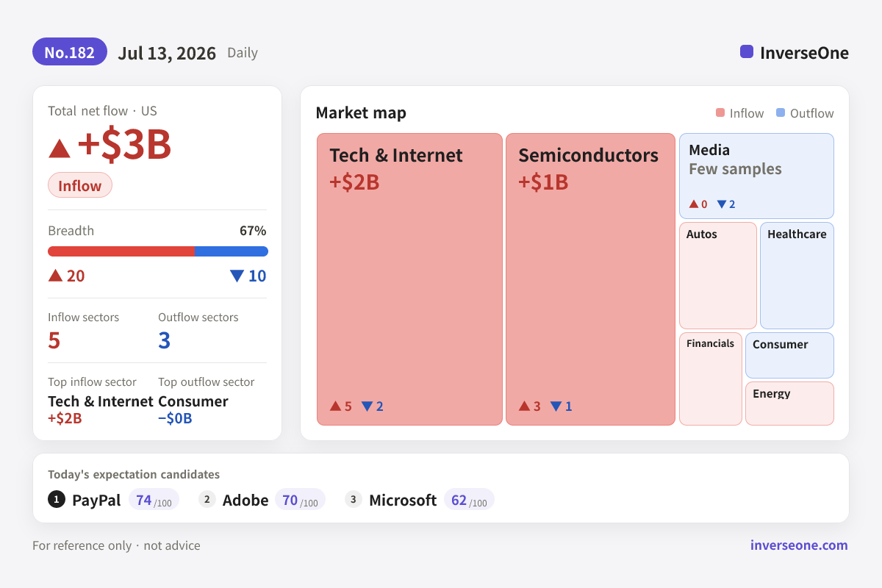
Task: Click the breadth progress bar
Action: [158, 251]
